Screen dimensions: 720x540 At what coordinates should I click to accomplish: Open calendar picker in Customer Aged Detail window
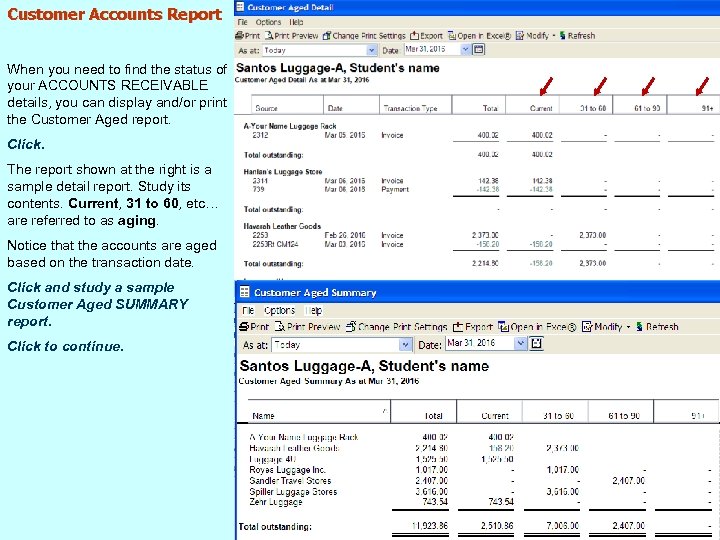478,49
